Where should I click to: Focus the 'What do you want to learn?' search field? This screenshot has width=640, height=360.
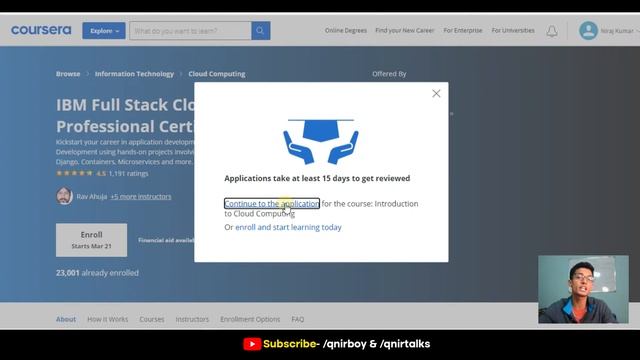(190, 31)
